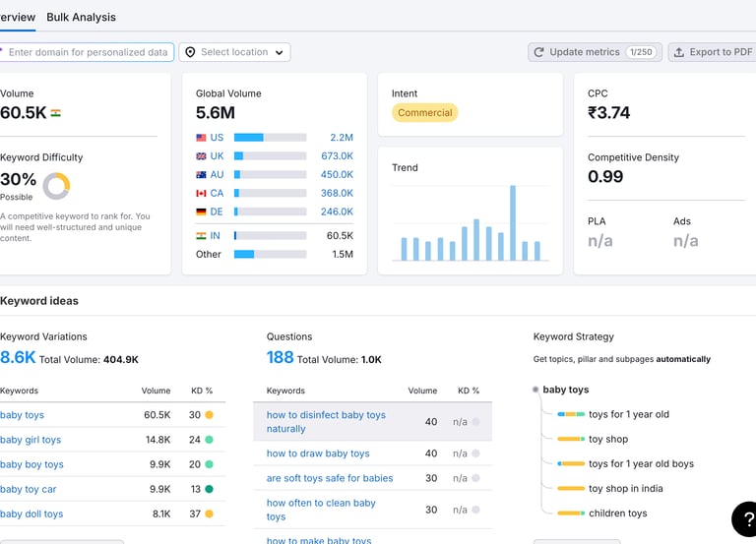Open the baby boy toys keyword
This screenshot has width=756, height=544.
(31, 464)
